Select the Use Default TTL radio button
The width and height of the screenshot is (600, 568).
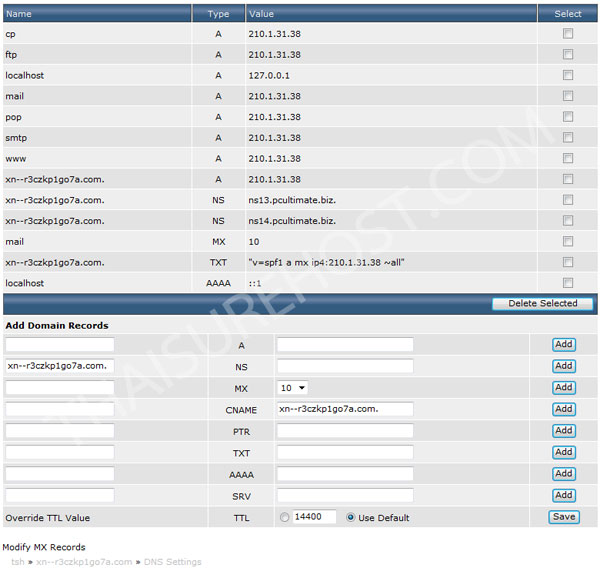(x=351, y=518)
